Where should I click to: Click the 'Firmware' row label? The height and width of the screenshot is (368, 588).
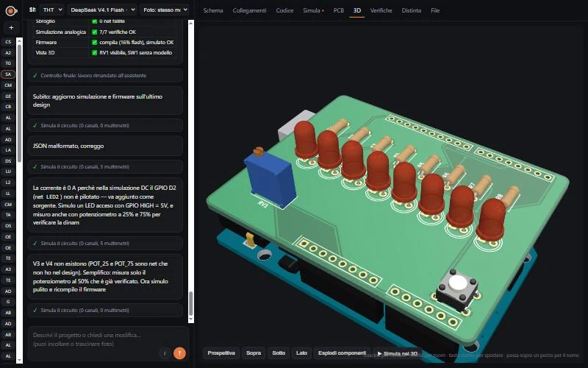pyautogui.click(x=46, y=43)
